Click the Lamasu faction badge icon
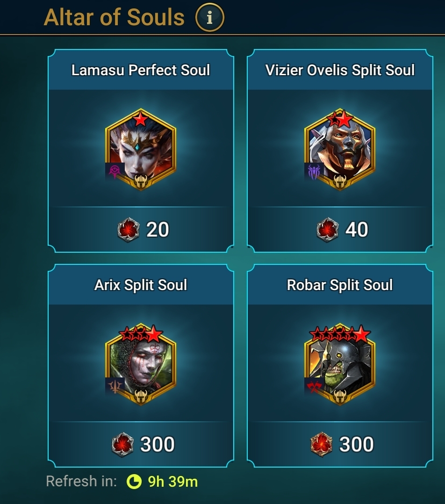 [115, 171]
